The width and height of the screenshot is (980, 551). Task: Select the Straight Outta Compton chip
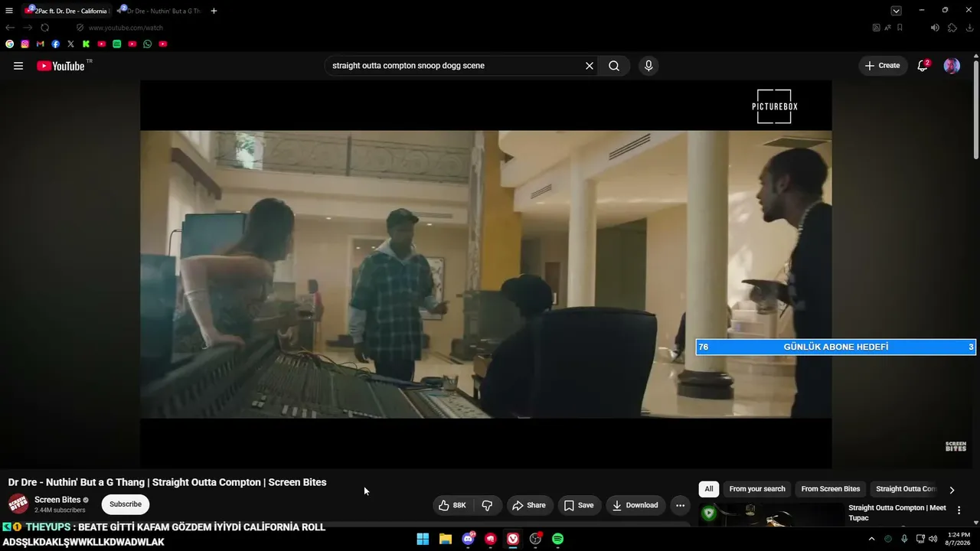click(x=906, y=489)
